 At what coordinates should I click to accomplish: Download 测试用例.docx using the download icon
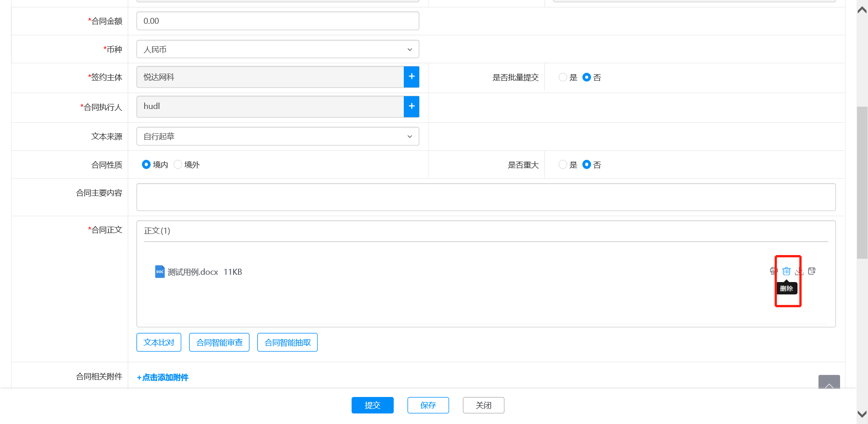pos(799,271)
